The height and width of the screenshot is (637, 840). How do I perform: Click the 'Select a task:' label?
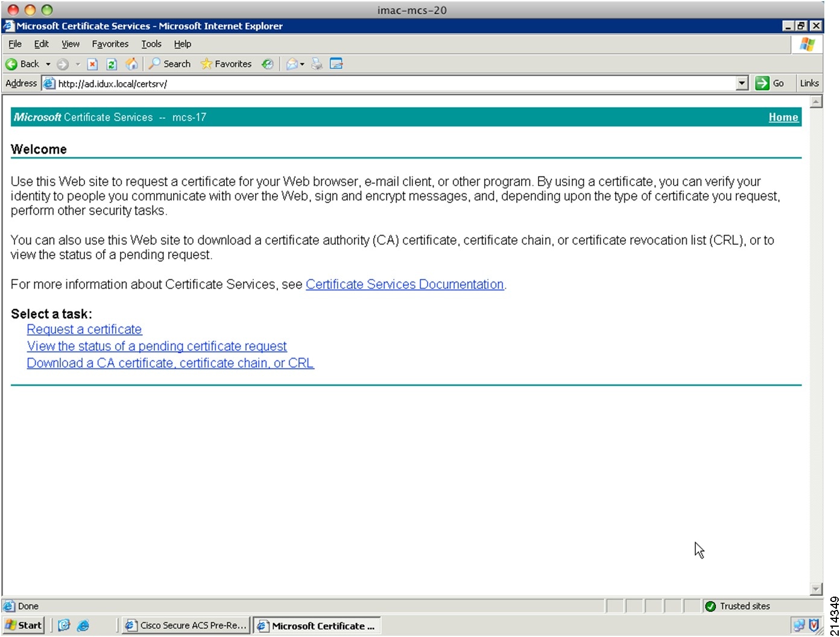tap(51, 314)
